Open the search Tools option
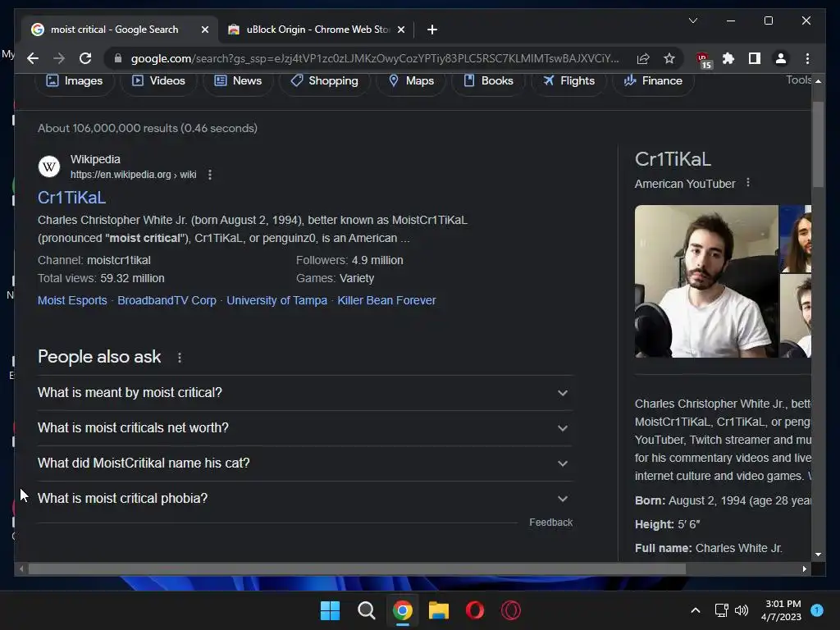 [x=798, y=80]
